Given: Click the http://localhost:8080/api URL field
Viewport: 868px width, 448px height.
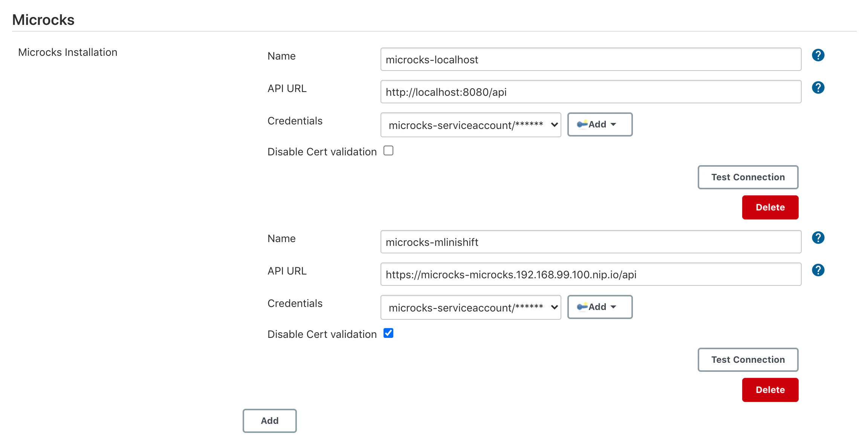Looking at the screenshot, I should coord(590,92).
